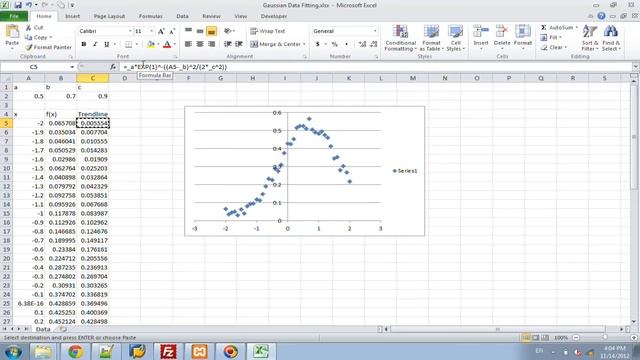
Task: Click Decrease Indent icon
Action: click(228, 44)
